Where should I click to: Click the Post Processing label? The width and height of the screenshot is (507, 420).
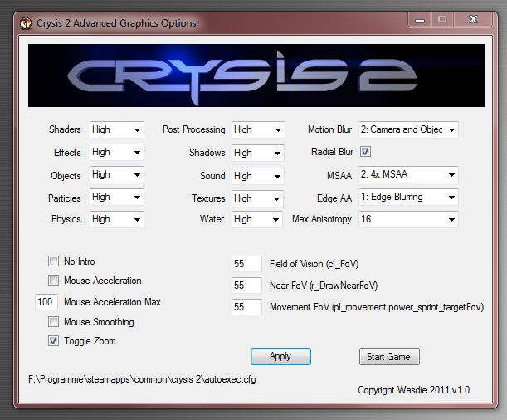click(193, 129)
